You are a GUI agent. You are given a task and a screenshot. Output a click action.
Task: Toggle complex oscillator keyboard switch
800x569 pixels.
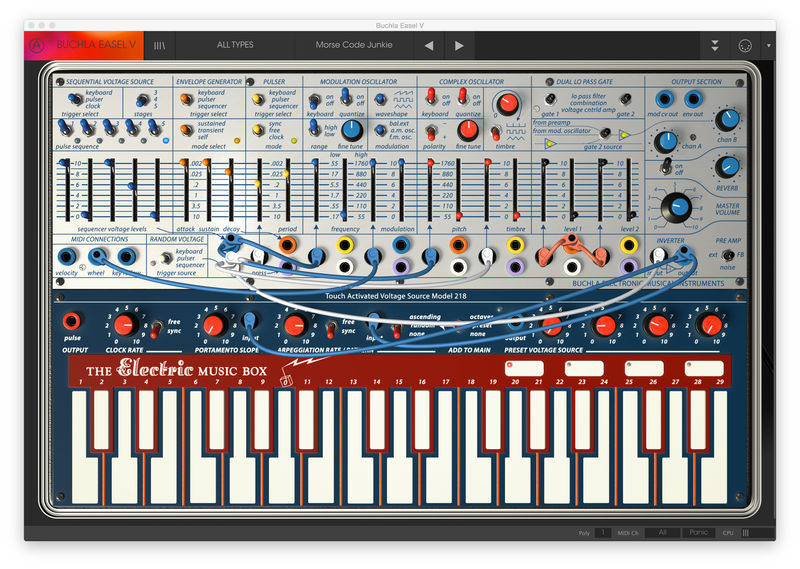point(431,96)
